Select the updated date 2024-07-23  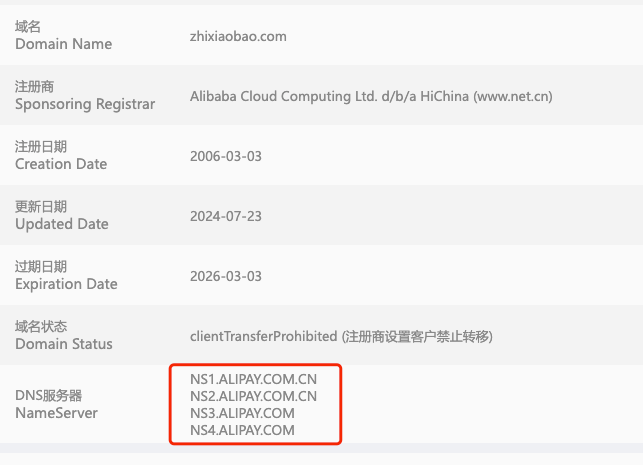pos(226,216)
